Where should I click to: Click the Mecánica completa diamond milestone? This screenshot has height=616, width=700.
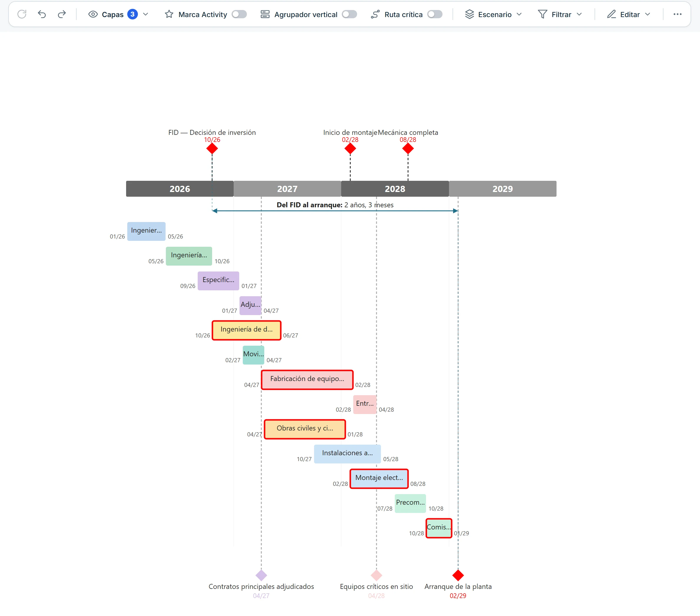(x=408, y=148)
